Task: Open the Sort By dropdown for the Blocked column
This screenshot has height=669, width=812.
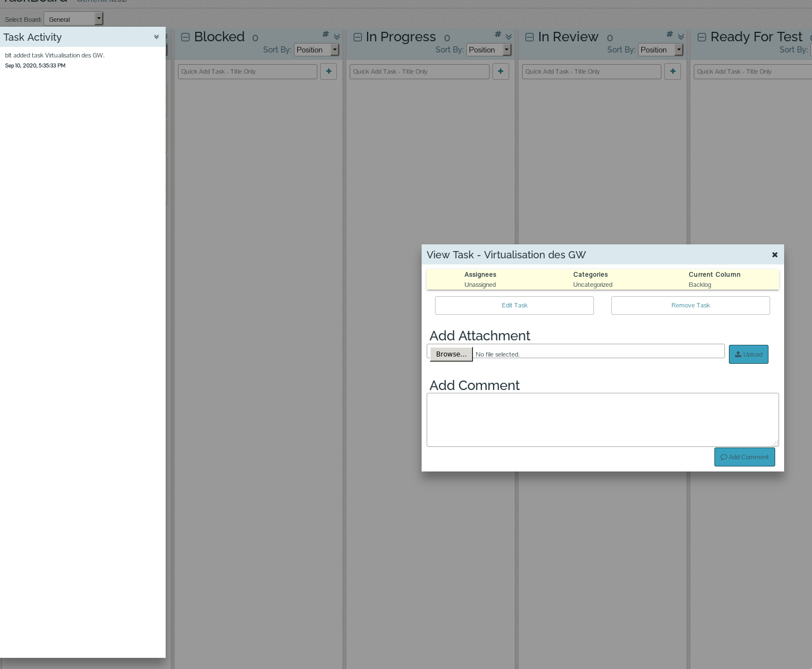Action: click(316, 50)
